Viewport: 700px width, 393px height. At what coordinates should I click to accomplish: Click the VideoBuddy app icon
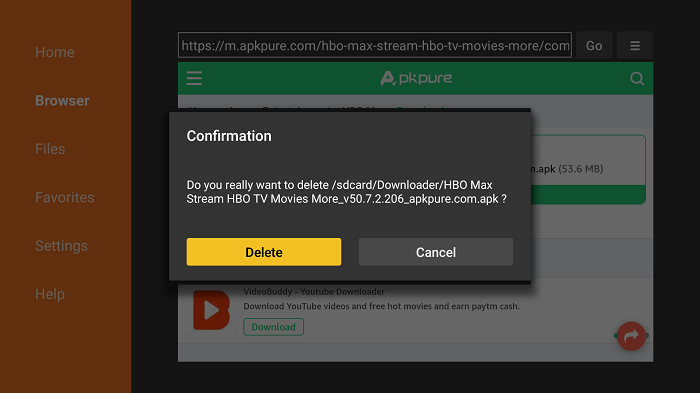[x=211, y=310]
